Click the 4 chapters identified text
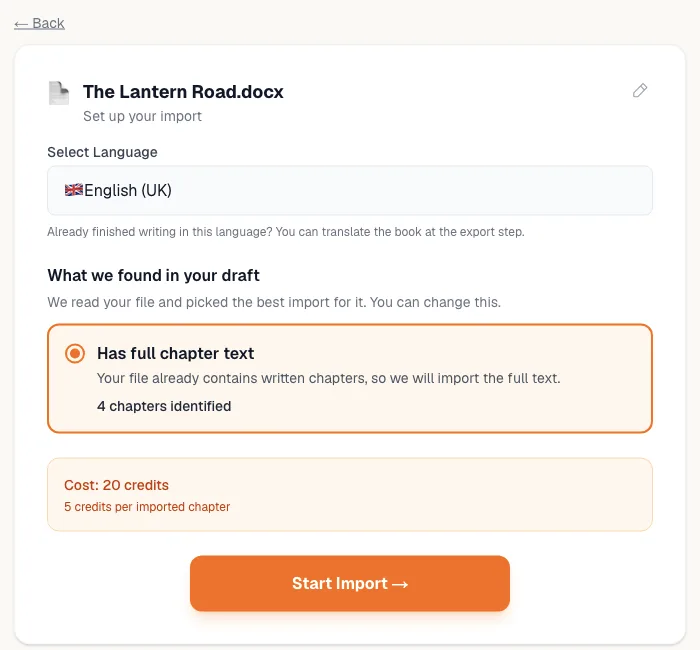 pos(164,406)
